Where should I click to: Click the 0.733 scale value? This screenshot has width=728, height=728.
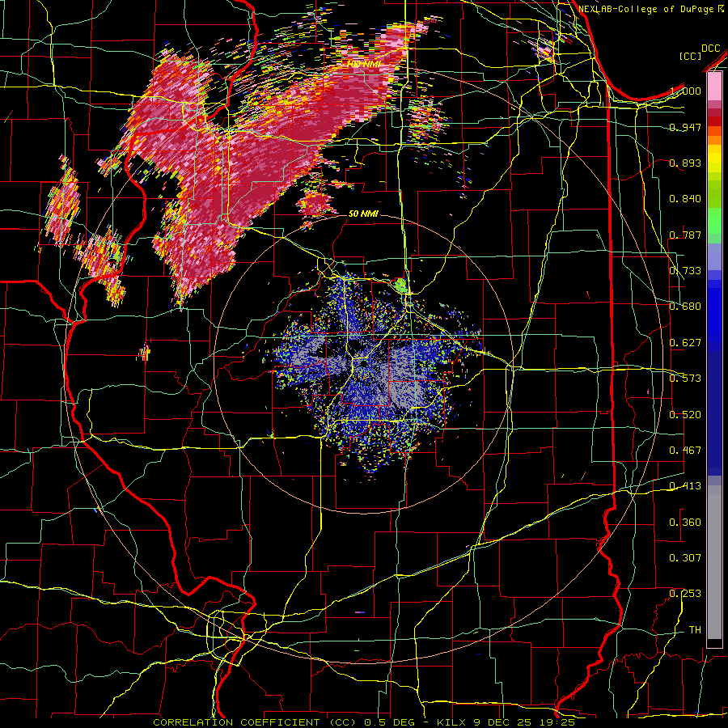pyautogui.click(x=685, y=271)
